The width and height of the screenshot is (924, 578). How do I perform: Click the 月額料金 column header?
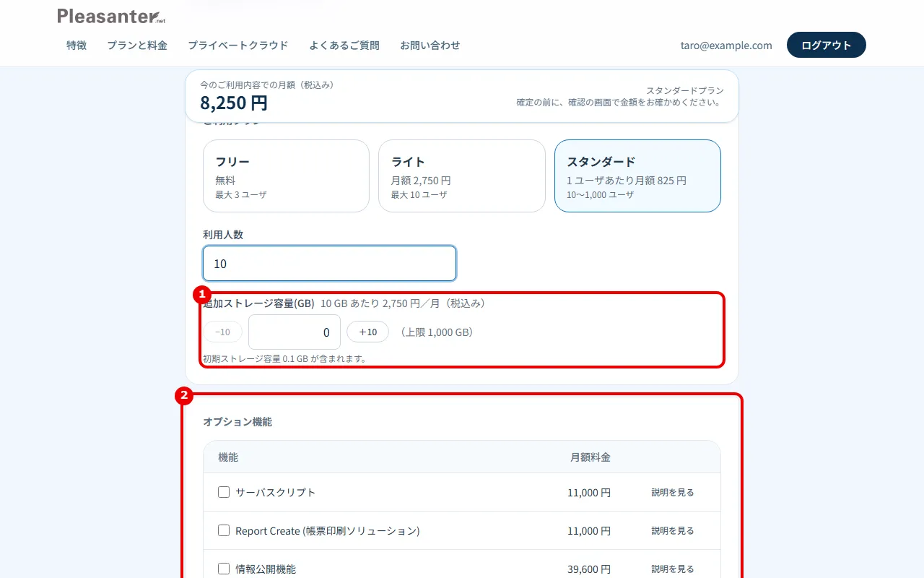pos(590,457)
